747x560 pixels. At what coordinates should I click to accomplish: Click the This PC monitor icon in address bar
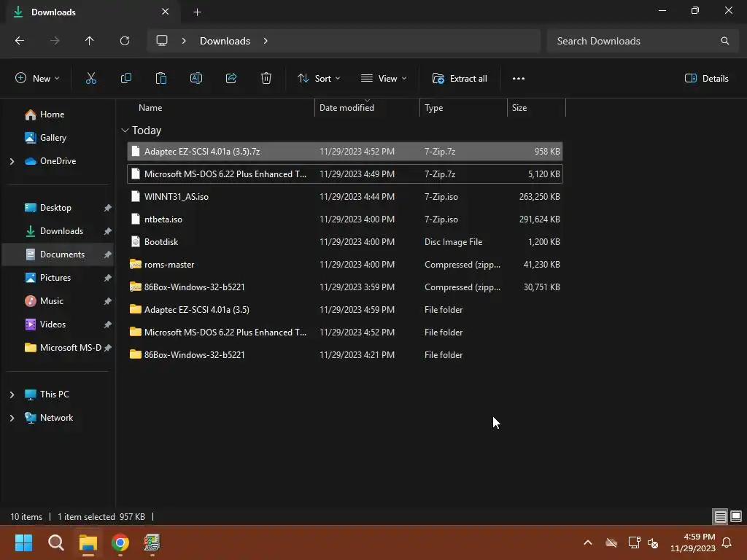click(162, 41)
